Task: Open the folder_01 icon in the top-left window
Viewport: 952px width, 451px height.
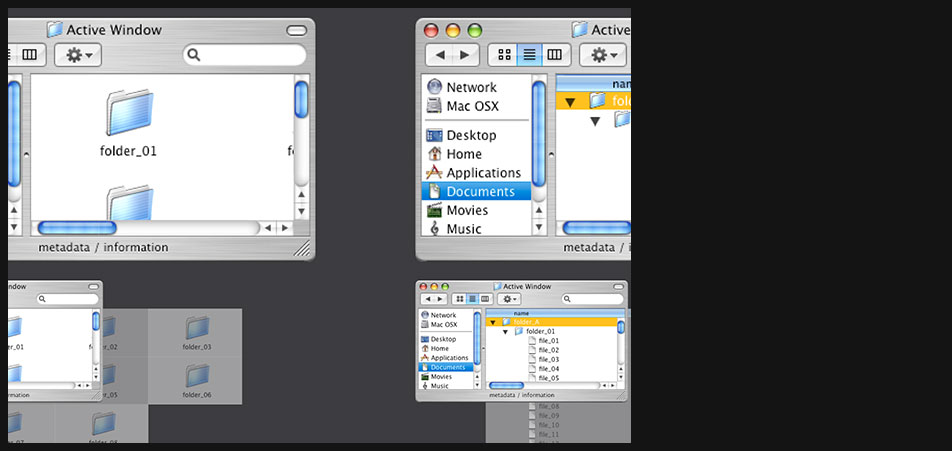Action: [x=129, y=113]
